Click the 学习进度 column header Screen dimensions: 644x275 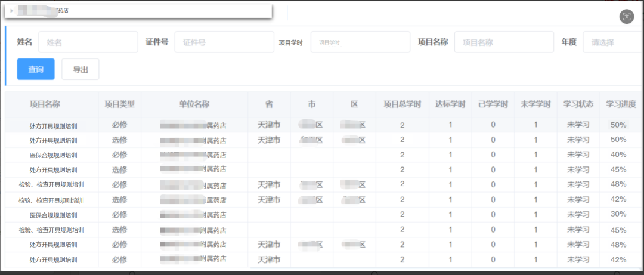621,104
